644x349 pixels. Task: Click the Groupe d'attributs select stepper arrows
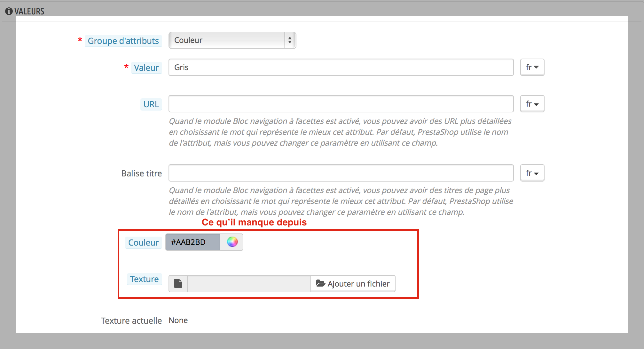[290, 40]
